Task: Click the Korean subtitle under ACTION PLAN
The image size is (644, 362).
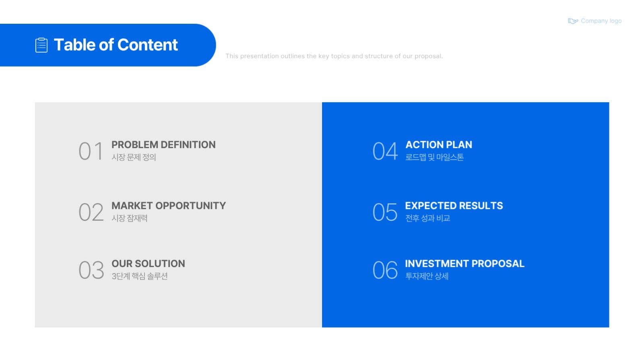Action: (434, 157)
